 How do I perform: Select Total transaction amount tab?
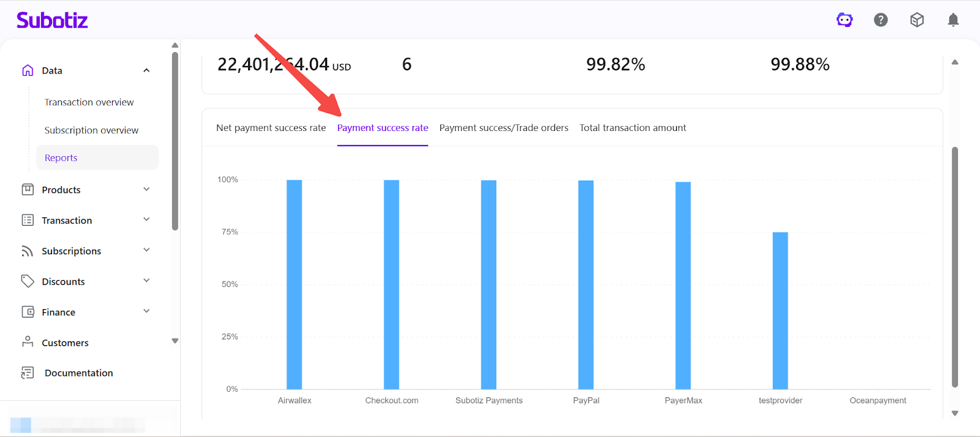633,128
